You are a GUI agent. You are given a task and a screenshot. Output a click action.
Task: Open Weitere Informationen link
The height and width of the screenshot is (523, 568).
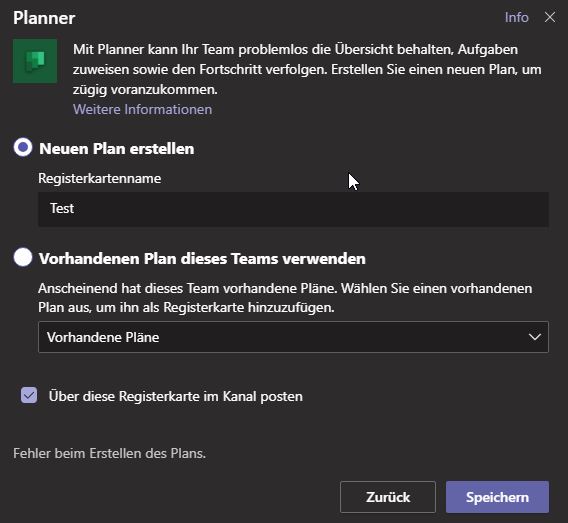coord(142,109)
